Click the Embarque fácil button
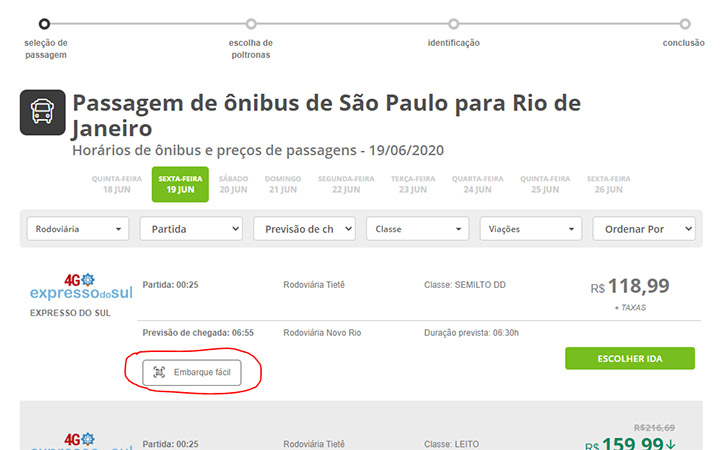 [192, 372]
